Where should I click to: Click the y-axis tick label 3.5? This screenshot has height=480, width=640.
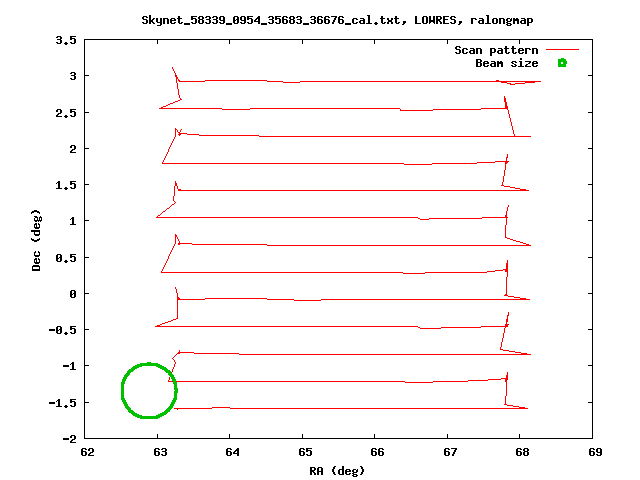coord(66,40)
